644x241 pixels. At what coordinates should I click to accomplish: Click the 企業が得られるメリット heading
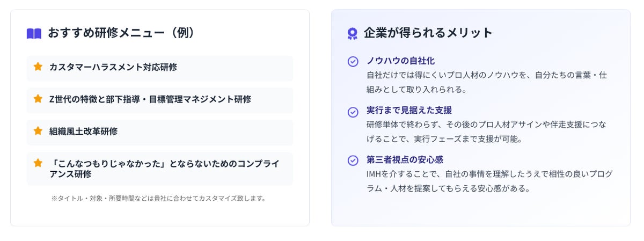point(428,33)
